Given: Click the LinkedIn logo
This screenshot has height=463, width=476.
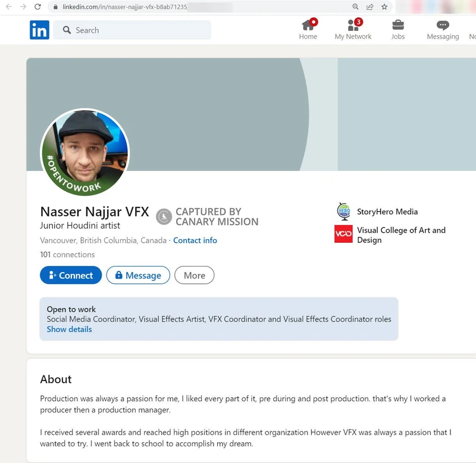Looking at the screenshot, I should [x=39, y=30].
